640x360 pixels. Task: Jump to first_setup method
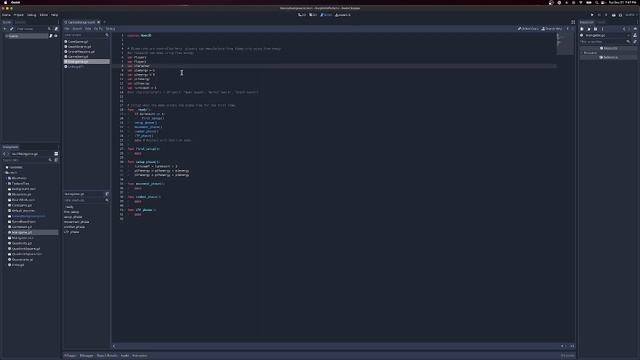point(72,212)
